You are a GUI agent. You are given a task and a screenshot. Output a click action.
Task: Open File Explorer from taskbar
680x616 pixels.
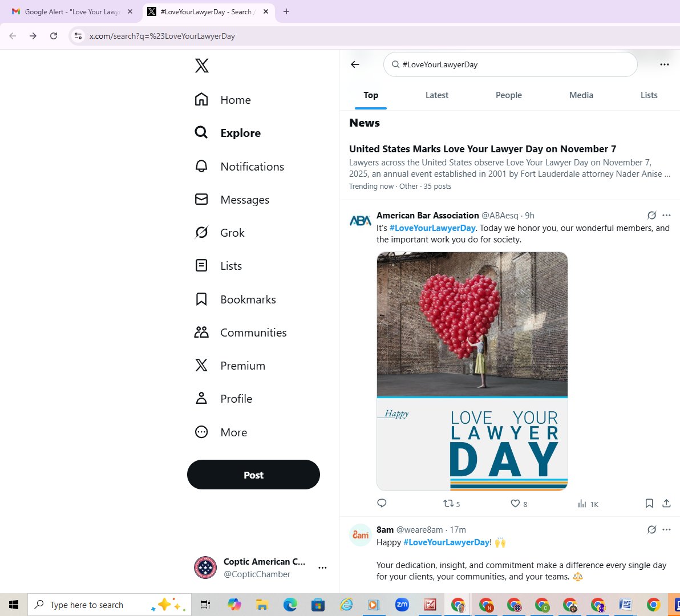(x=262, y=604)
